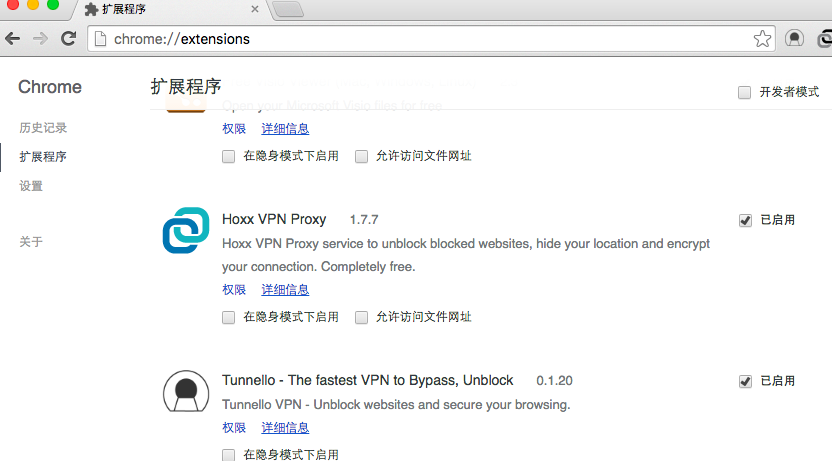
Task: Open 设置 in the sidebar
Action: pyautogui.click(x=31, y=186)
